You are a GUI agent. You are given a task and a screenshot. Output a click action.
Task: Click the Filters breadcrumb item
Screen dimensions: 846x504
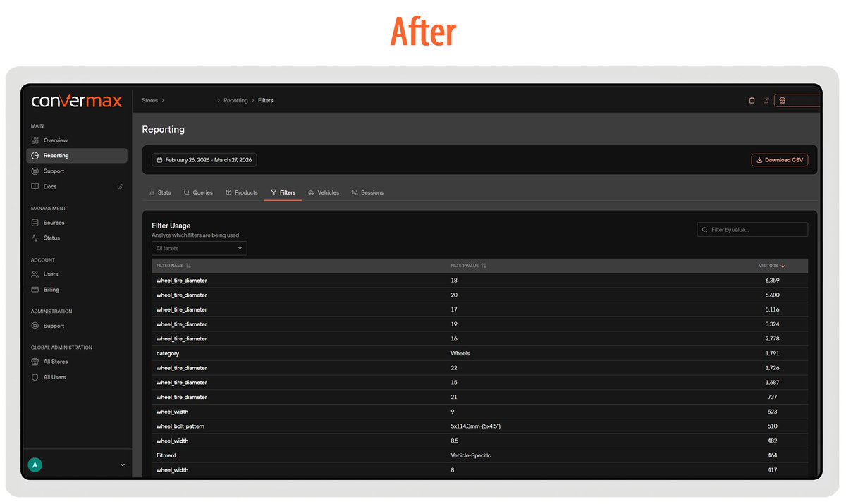click(266, 101)
